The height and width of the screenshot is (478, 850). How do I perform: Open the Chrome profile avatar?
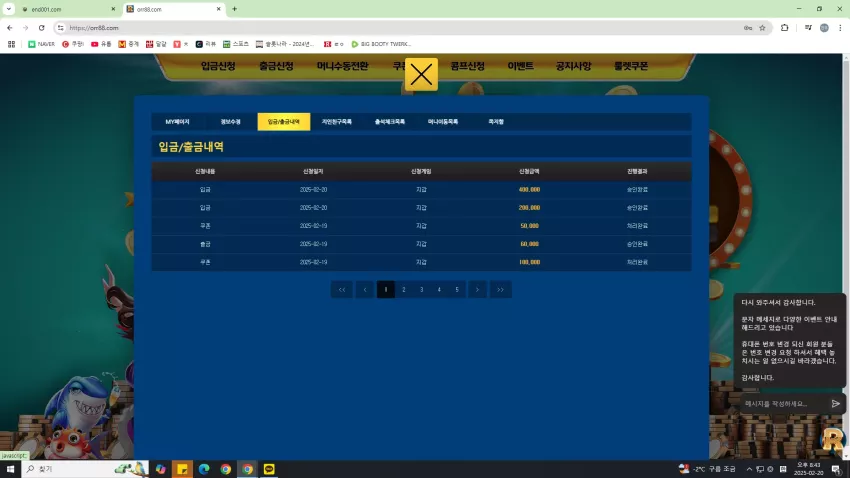coord(824,28)
